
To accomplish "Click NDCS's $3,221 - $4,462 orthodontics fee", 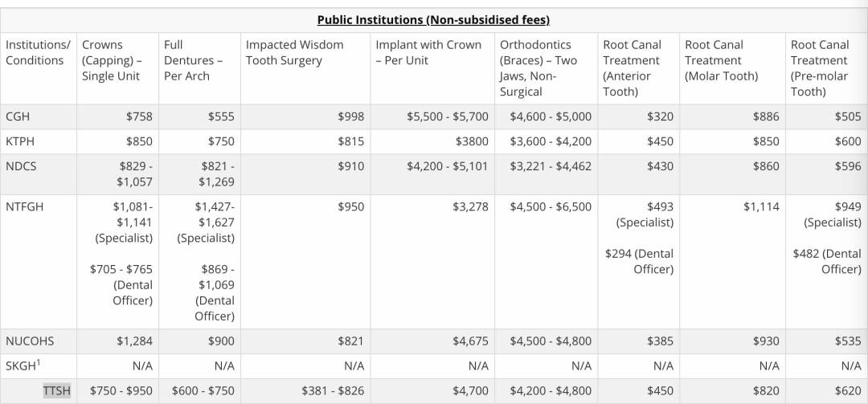I will [551, 166].
